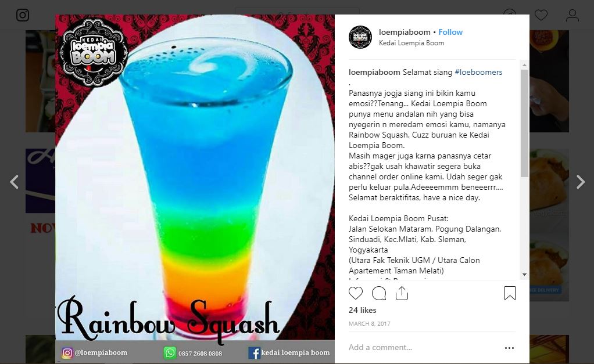Follow the loempiaboom account

tap(450, 32)
